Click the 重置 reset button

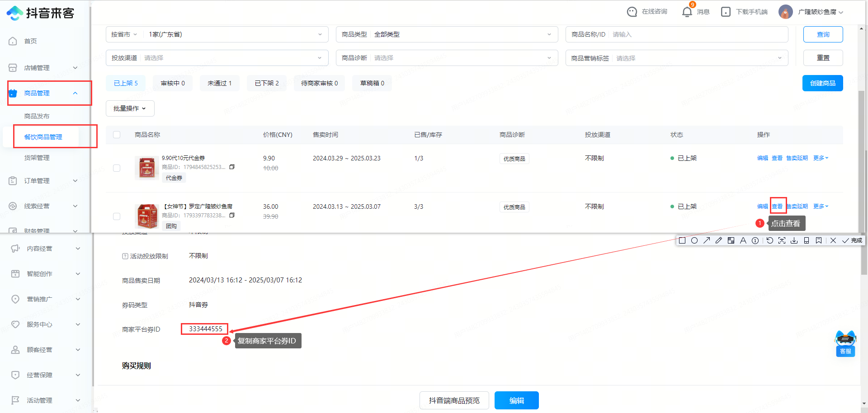[823, 58]
